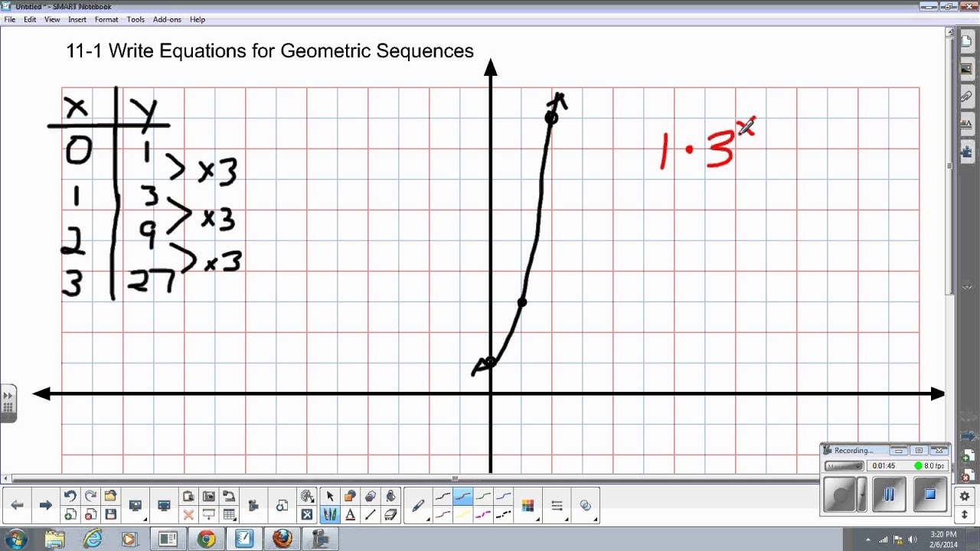Select the Shapes tool
The height and width of the screenshot is (551, 980).
[350, 496]
